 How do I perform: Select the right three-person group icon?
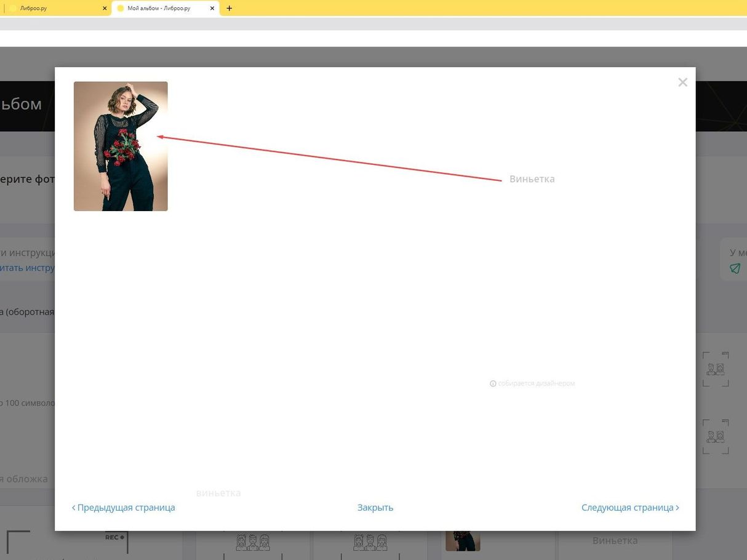click(x=370, y=542)
